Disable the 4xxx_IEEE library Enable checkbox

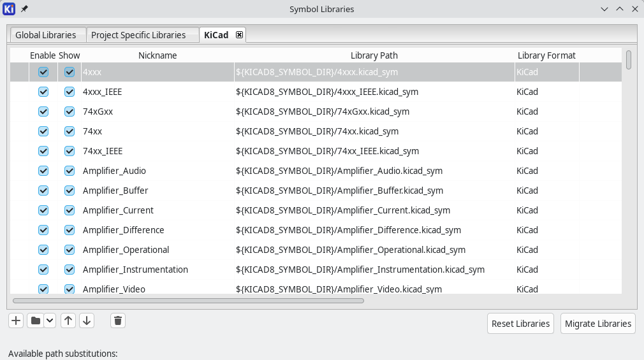(43, 92)
